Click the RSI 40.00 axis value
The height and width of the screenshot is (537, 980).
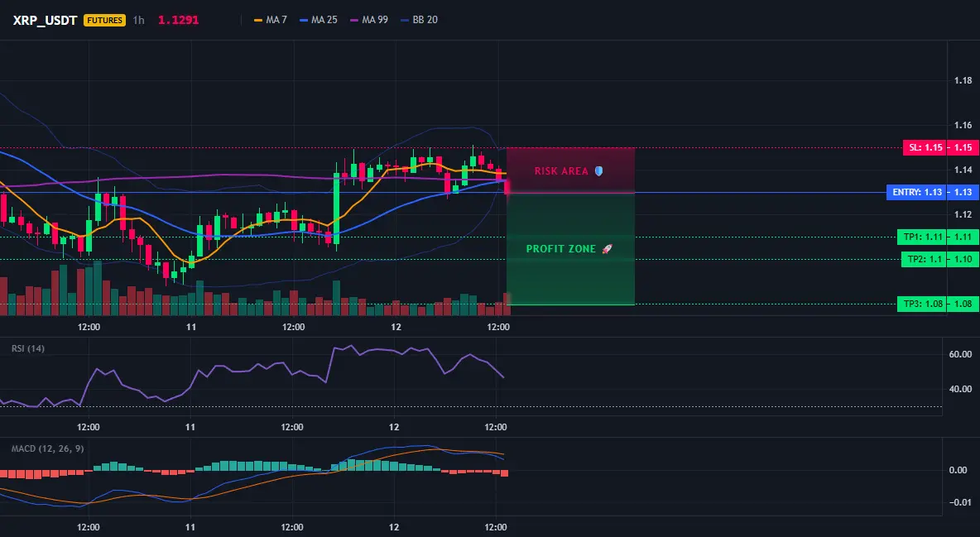click(x=961, y=389)
